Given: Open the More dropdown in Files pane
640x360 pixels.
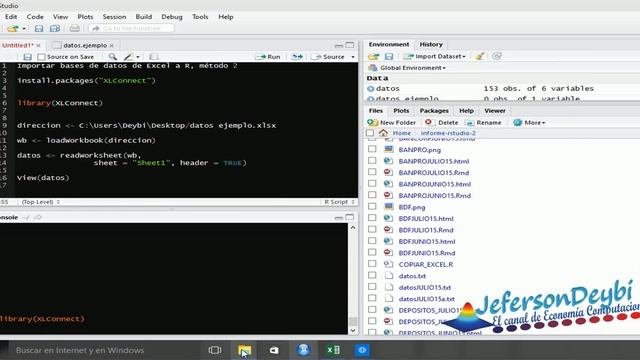Looking at the screenshot, I should (530, 122).
